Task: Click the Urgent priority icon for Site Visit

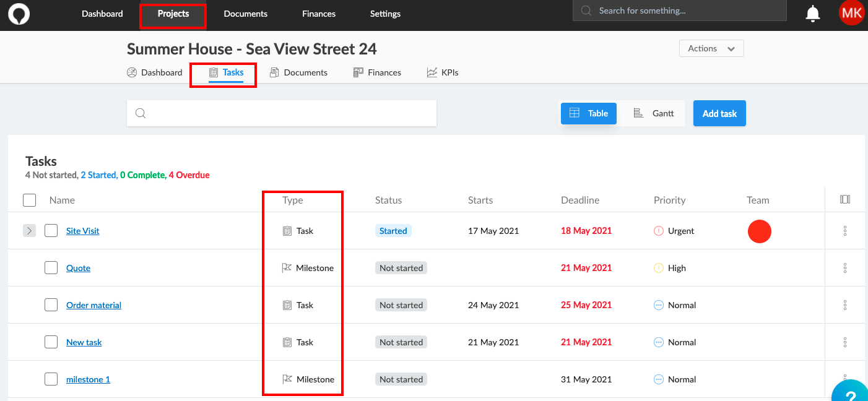Action: point(659,231)
